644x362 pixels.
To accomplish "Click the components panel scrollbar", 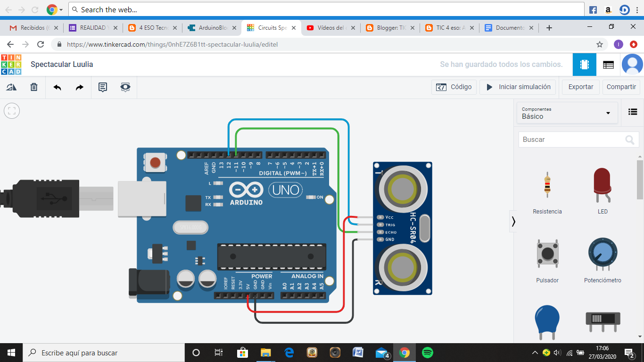I will point(640,180).
